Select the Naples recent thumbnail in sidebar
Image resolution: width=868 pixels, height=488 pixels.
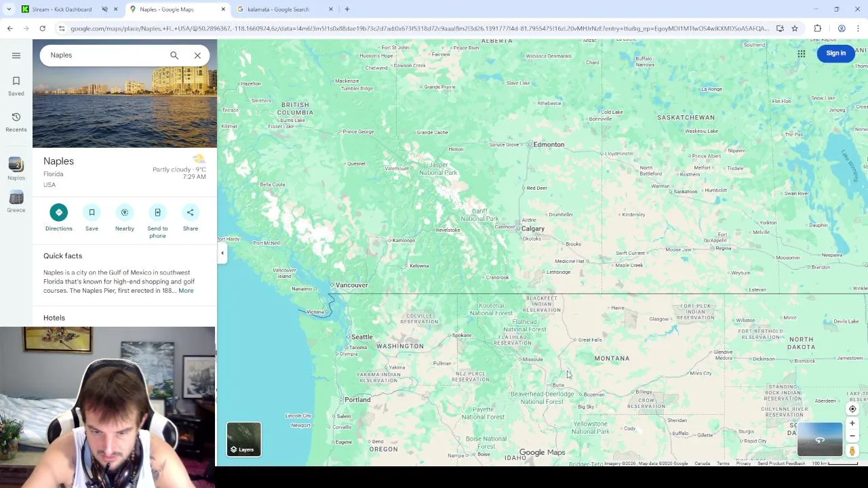coord(16,168)
